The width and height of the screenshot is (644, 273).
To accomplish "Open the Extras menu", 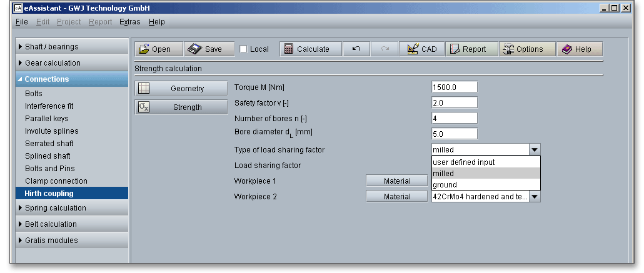I will point(130,22).
